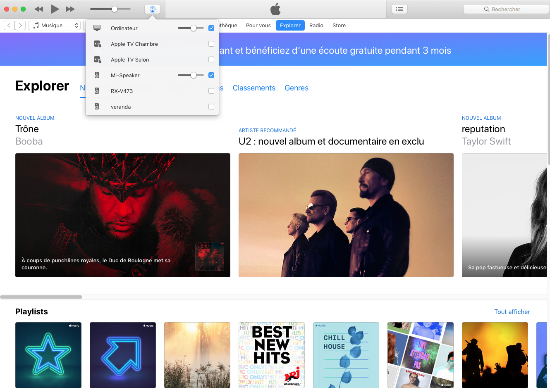The height and width of the screenshot is (392, 550).
Task: Skip forward with the fast-forward button
Action: [71, 9]
